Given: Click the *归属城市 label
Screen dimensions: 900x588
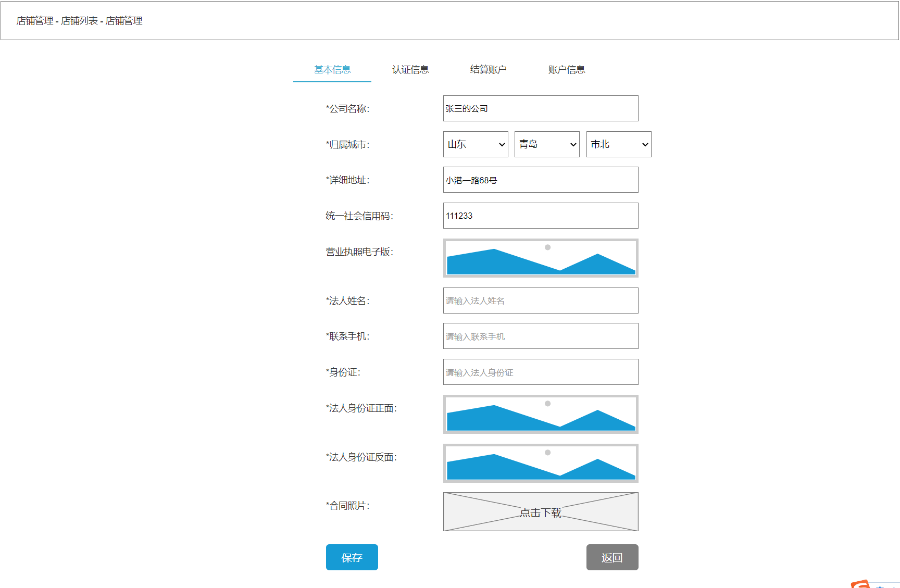Looking at the screenshot, I should 348,145.
